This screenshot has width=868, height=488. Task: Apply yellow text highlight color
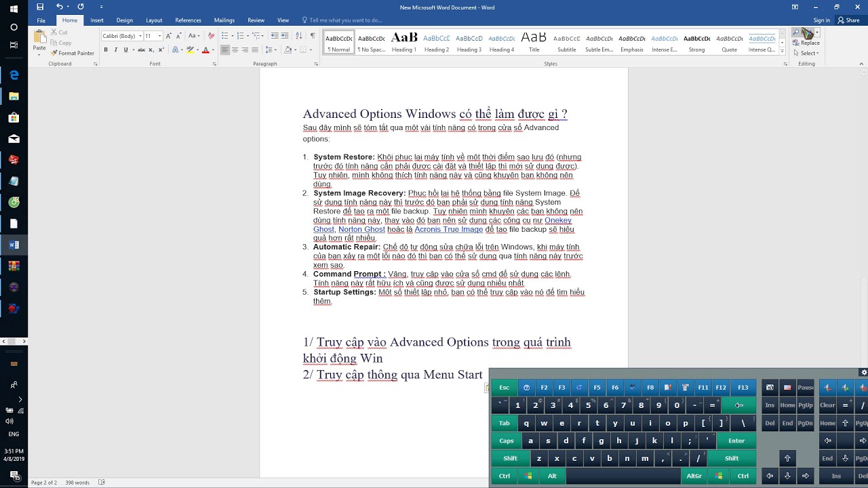190,49
